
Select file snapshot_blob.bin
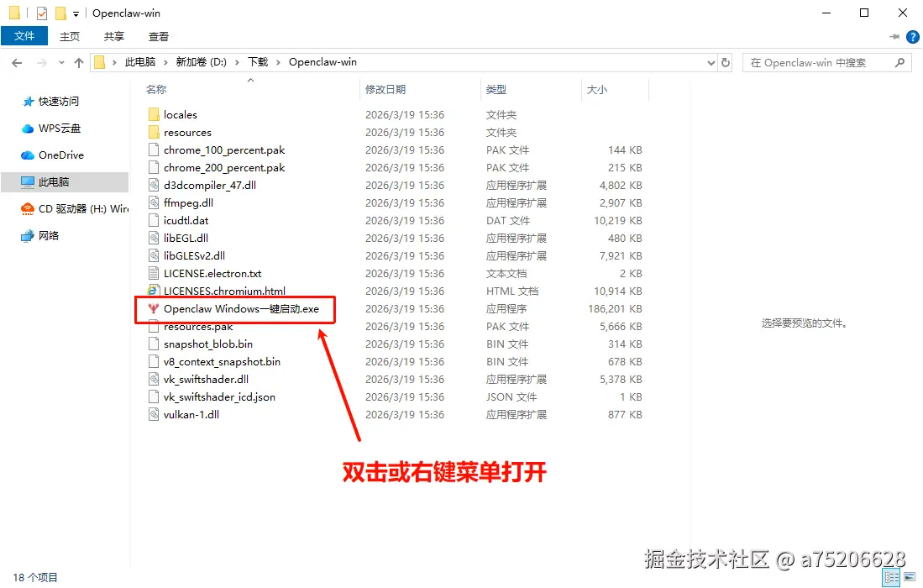pyautogui.click(x=208, y=344)
